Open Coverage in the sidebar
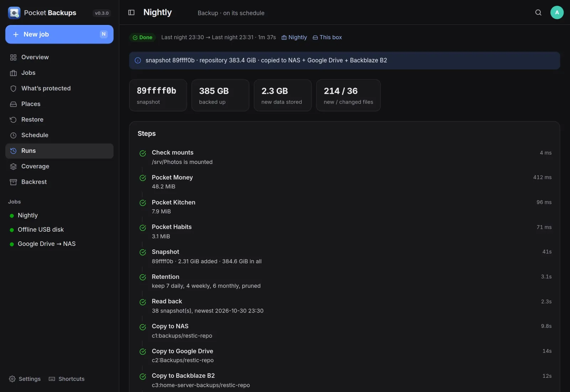Viewport: 570px width, 392px height. click(59, 166)
